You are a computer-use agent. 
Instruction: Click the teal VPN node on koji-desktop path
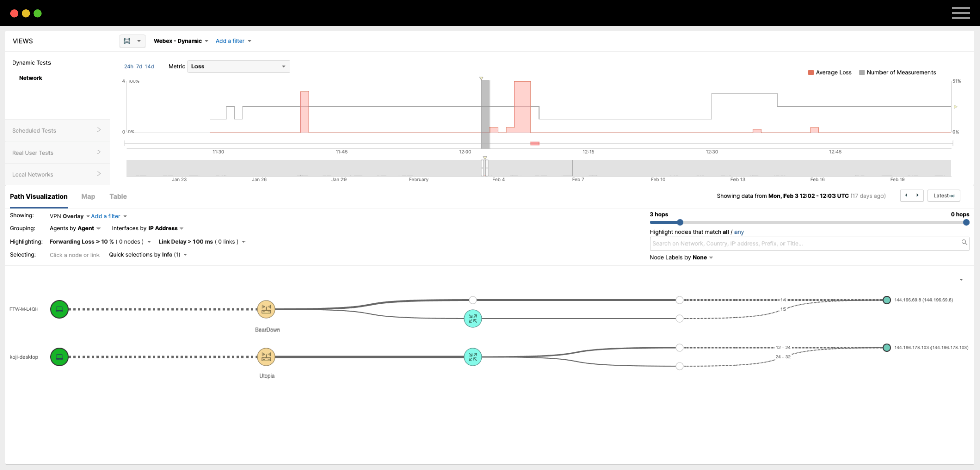click(x=473, y=357)
